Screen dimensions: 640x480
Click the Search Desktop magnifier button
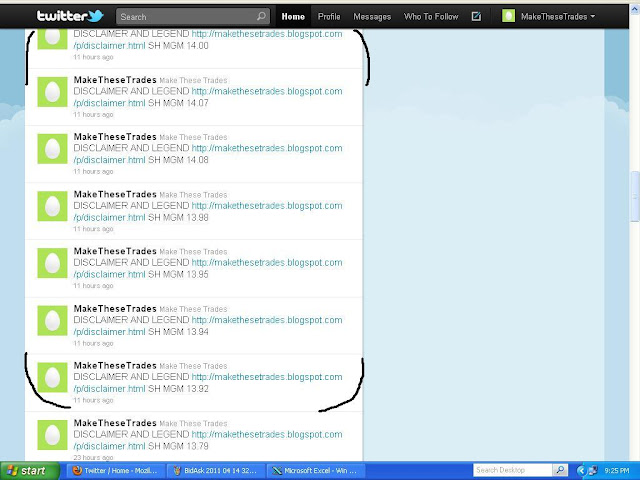(560, 470)
